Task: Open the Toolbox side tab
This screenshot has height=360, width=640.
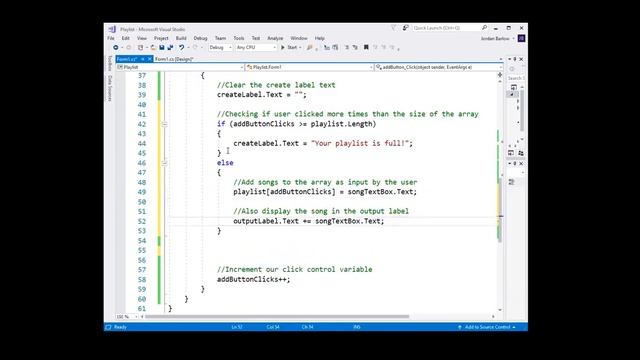Action: pos(109,63)
